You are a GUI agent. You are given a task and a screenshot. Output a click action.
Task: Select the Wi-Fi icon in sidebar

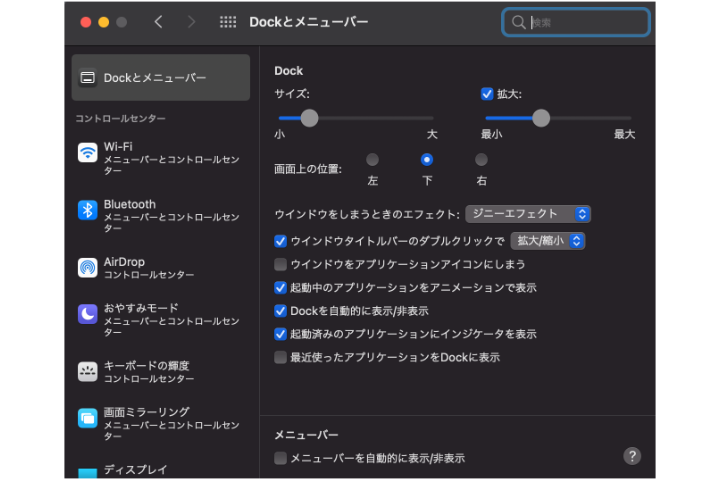pos(87,152)
